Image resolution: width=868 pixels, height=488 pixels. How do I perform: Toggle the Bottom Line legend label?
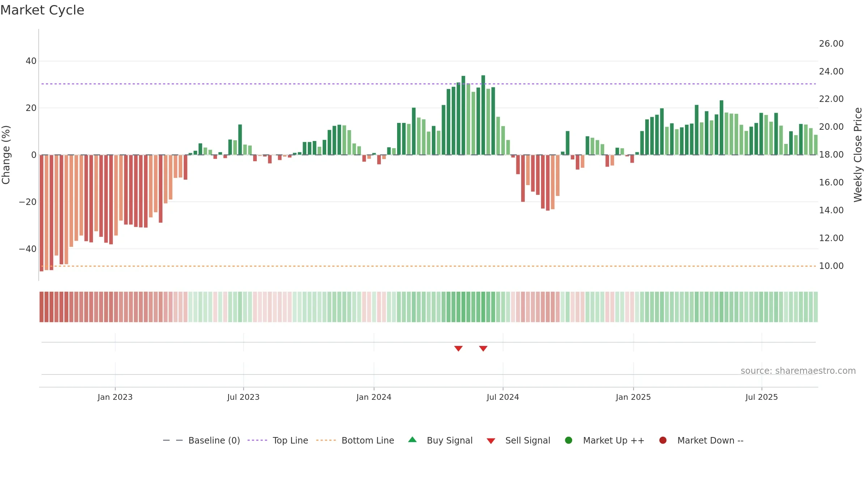pos(368,441)
